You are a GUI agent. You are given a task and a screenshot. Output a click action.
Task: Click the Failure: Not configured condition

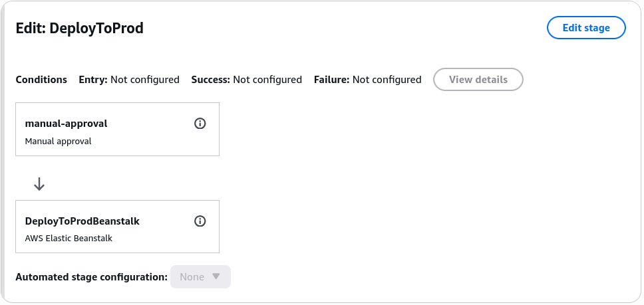368,80
